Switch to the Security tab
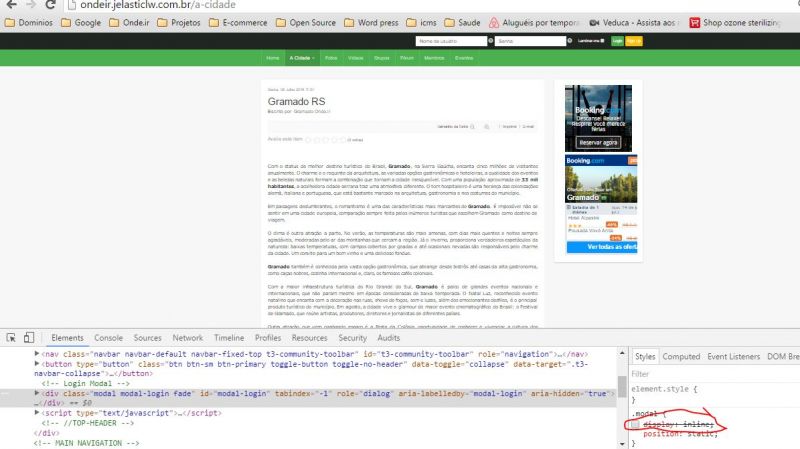This screenshot has width=800, height=449. point(352,338)
